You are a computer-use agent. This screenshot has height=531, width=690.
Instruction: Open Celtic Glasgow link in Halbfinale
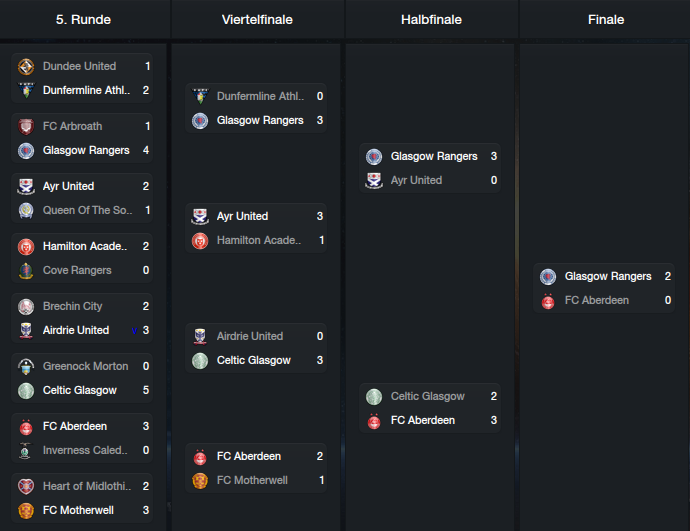(427, 396)
